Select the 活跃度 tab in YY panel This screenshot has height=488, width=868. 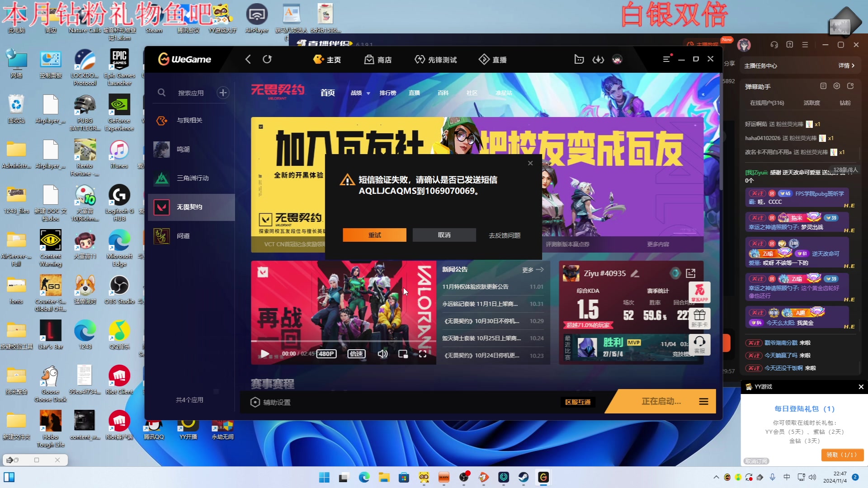tap(811, 103)
